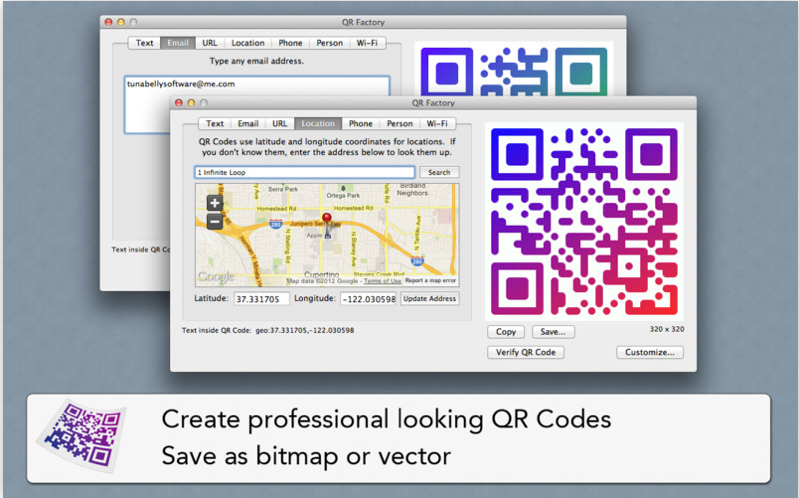The image size is (799, 498).
Task: Click the email address text box in back window
Action: click(257, 104)
